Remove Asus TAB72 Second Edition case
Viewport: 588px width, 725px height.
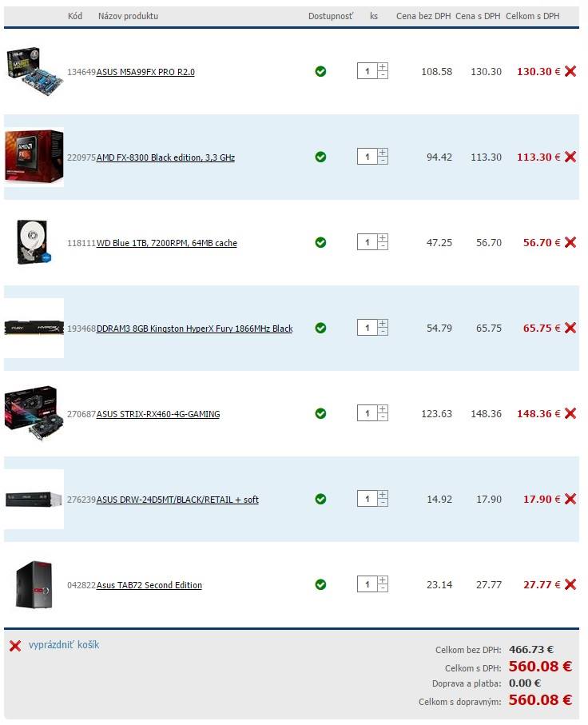570,584
